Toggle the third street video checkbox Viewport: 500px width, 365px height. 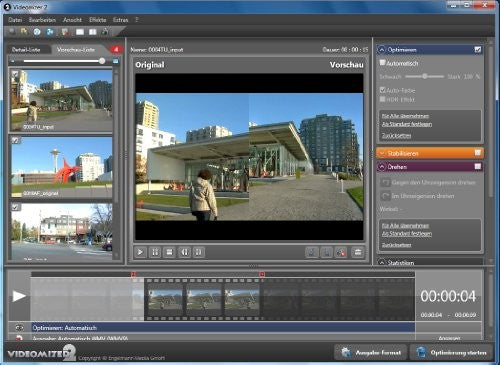pos(15,207)
